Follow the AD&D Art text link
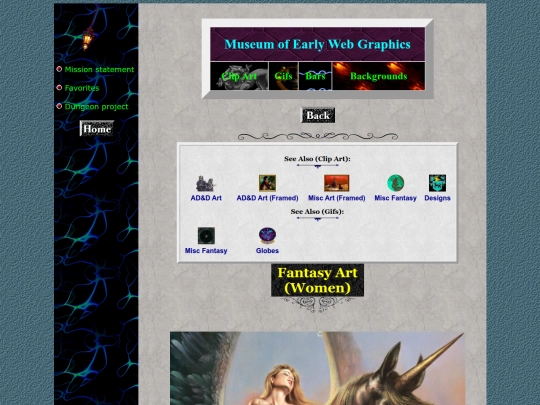 [206, 198]
